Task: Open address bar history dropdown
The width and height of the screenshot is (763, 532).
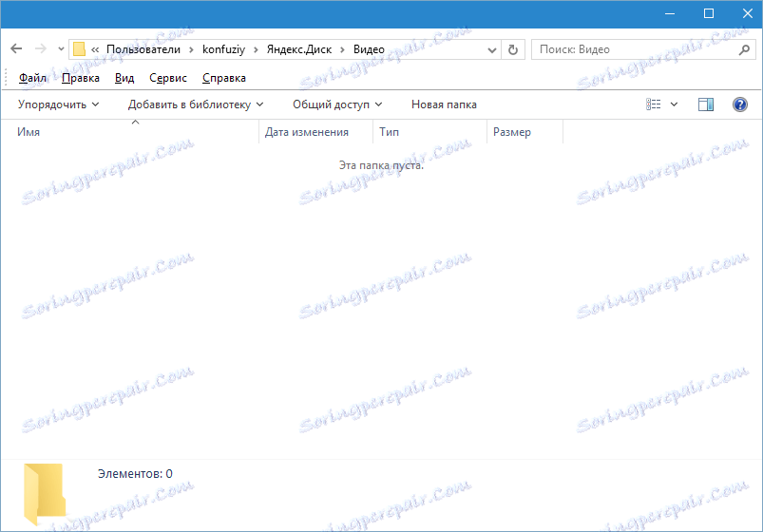Action: 492,49
